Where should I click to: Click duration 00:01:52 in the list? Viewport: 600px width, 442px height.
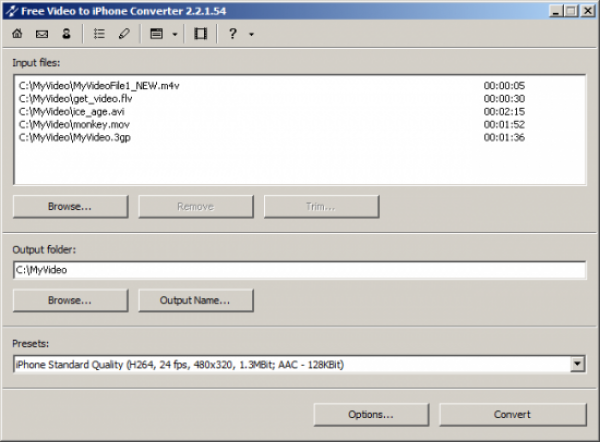pyautogui.click(x=504, y=125)
